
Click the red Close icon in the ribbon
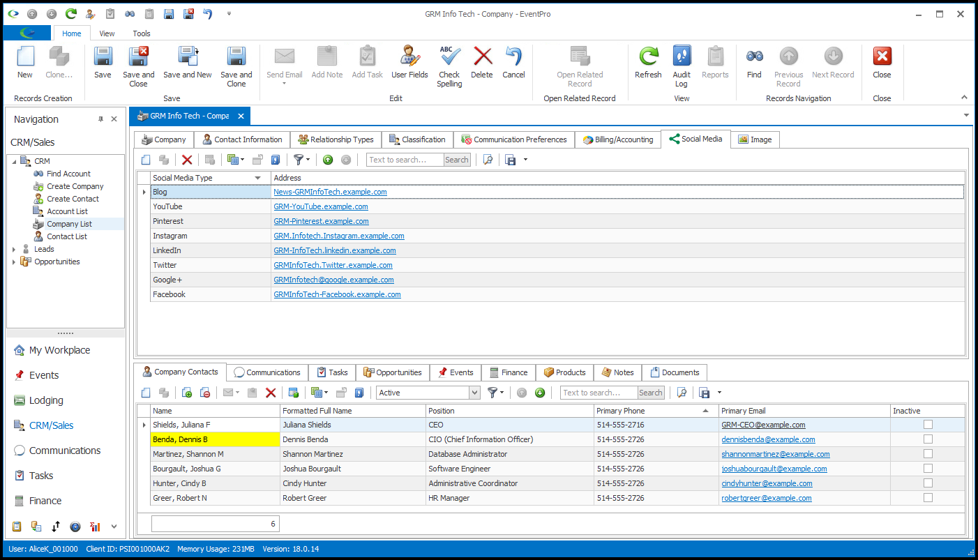(x=882, y=56)
